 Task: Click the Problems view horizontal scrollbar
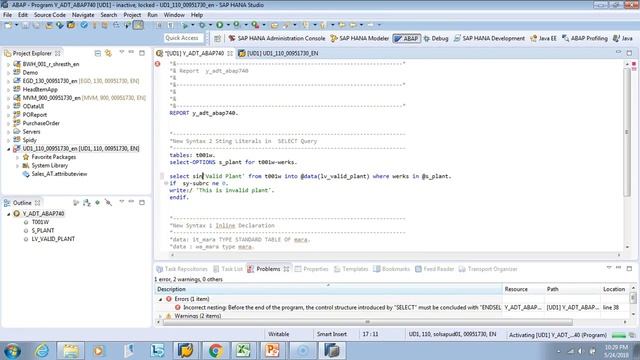click(367, 322)
